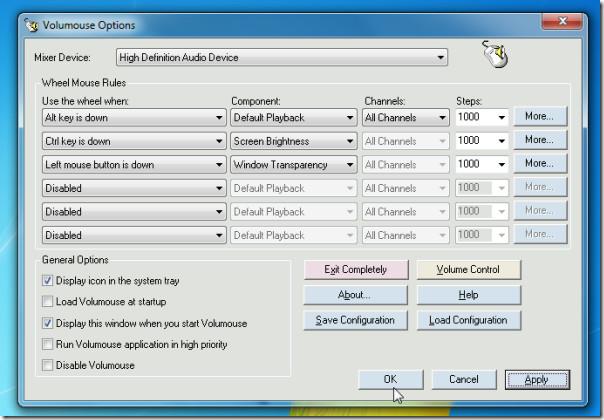604x420 pixels.
Task: Close the Volumouse Options window
Action: 562,21
